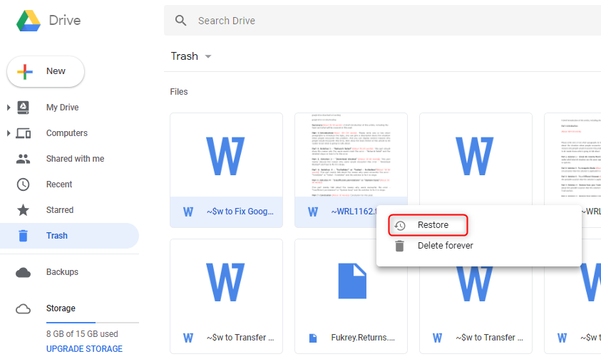601x364 pixels.
Task: Click the New button
Action: tap(46, 71)
